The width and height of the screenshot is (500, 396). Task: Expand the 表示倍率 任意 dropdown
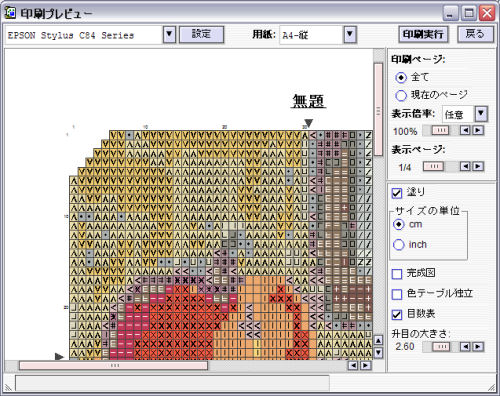click(481, 114)
